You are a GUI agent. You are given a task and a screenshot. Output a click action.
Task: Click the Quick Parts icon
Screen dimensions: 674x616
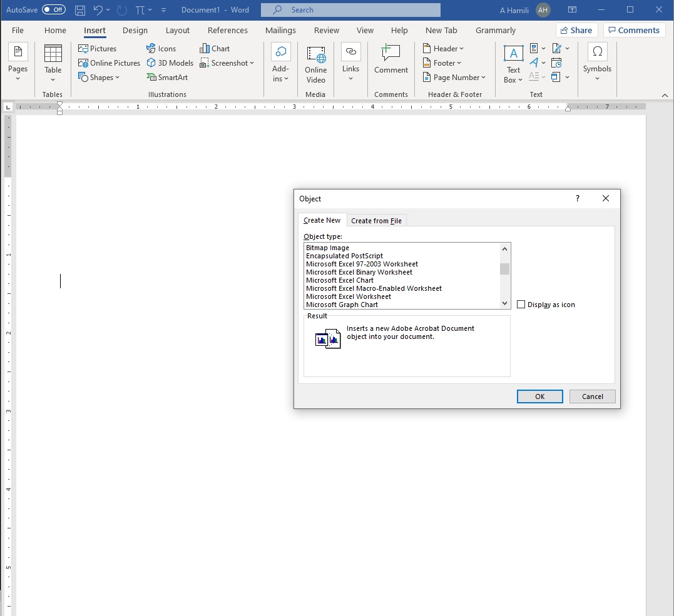534,48
